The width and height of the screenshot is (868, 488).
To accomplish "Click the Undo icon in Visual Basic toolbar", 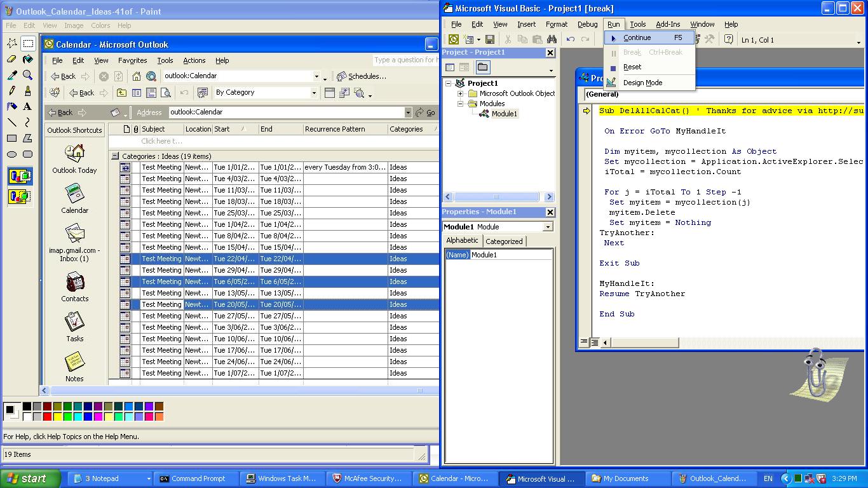I will (571, 39).
